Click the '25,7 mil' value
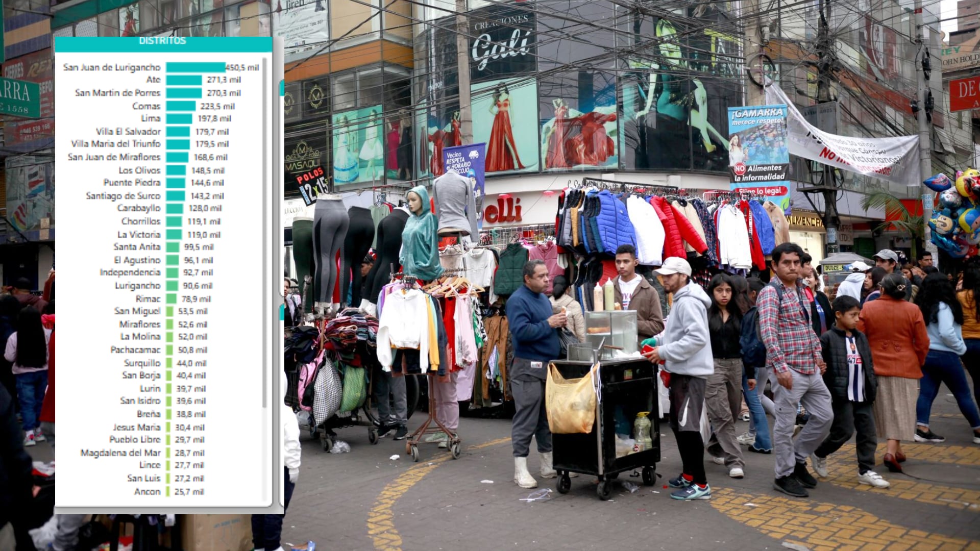 [189, 492]
